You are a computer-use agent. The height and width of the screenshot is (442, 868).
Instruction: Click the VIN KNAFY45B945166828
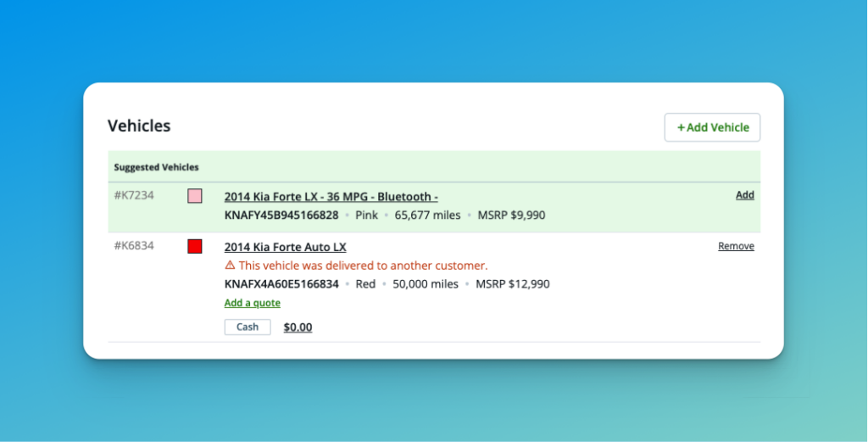pos(281,215)
